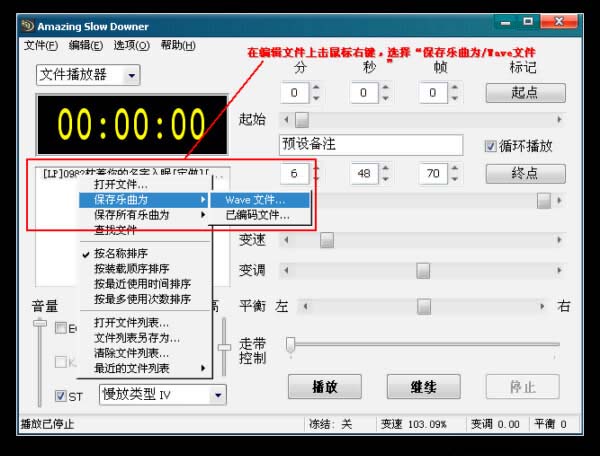This screenshot has width=600, height=456.
Task: Select 按最近使用时间排序 option
Action: (x=144, y=284)
